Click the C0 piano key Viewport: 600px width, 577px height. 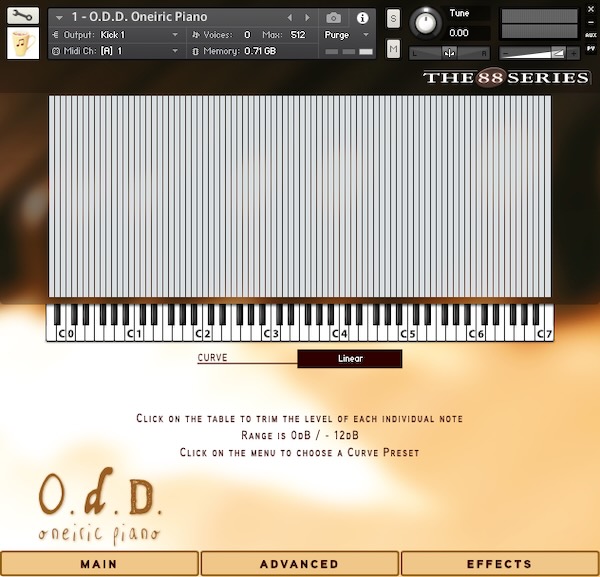coord(61,334)
